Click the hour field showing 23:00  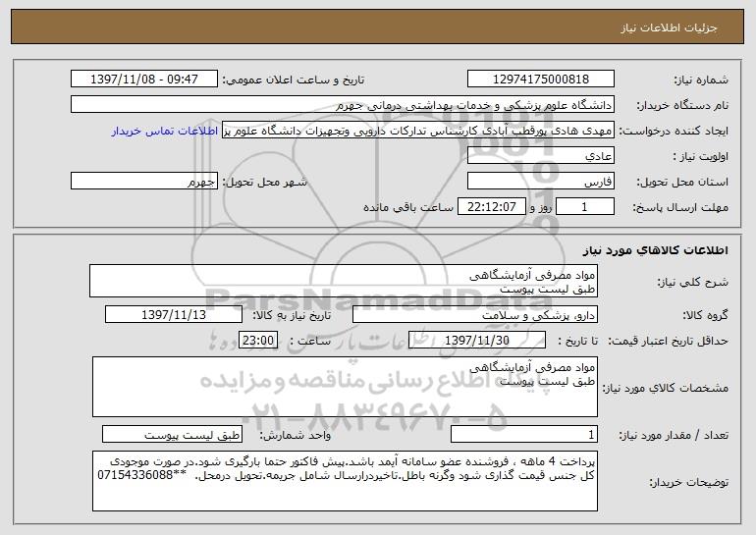(258, 341)
